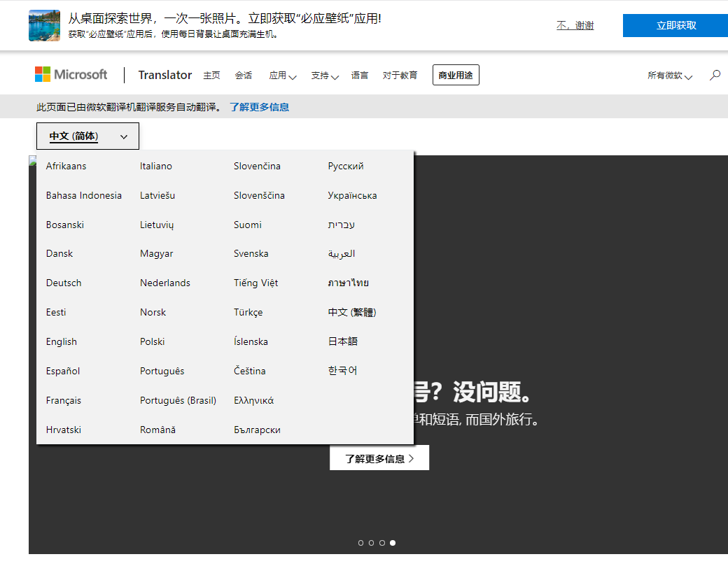The width and height of the screenshot is (728, 580).
Task: Click the Bing Wallpaper app thumbnail
Action: tap(45, 25)
